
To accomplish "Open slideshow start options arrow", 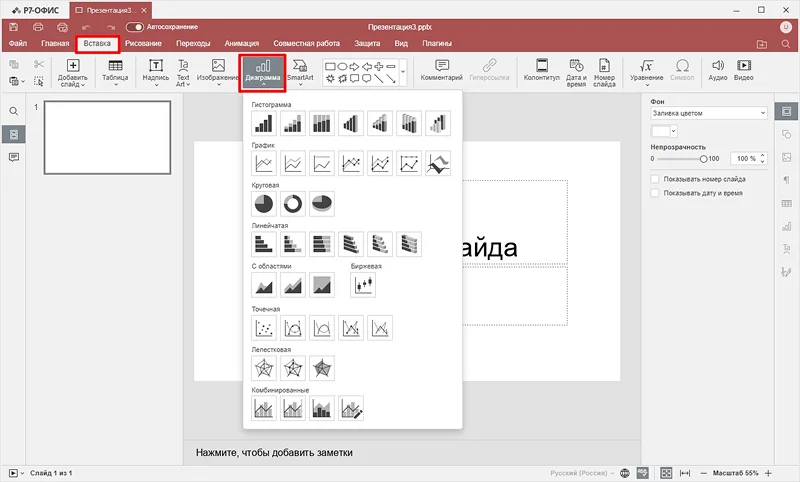I will pyautogui.click(x=22, y=473).
